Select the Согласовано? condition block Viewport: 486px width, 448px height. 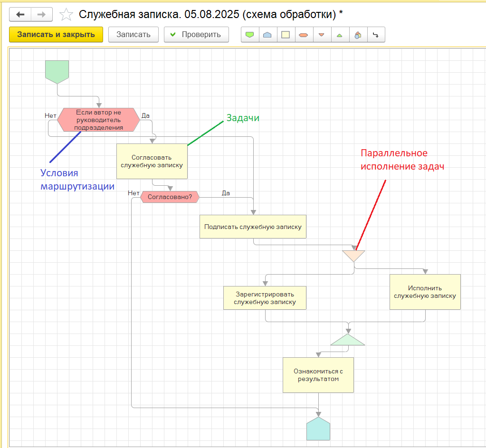coord(170,197)
